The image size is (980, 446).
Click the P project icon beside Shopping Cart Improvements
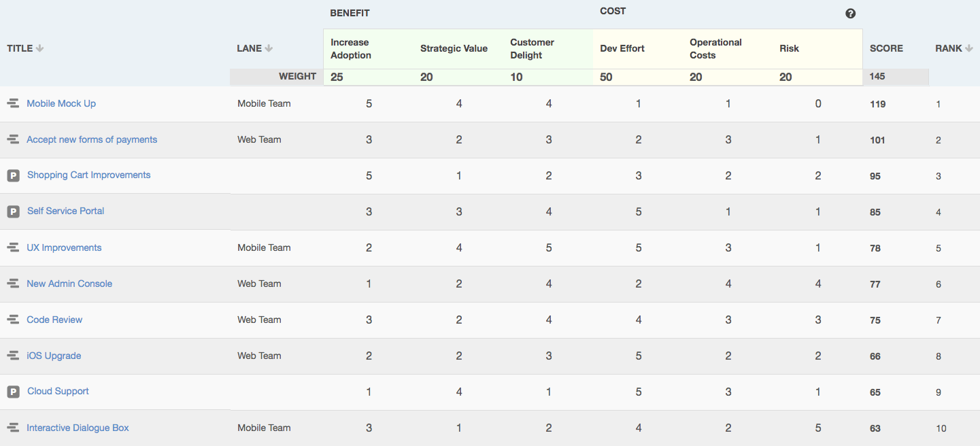[13, 175]
